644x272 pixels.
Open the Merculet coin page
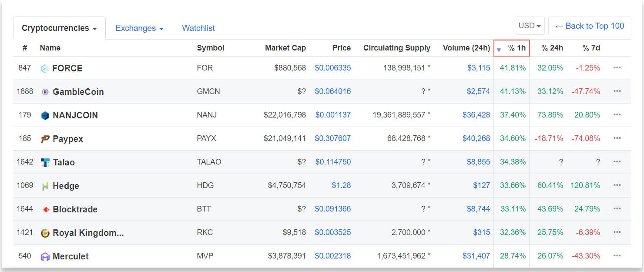tap(70, 256)
